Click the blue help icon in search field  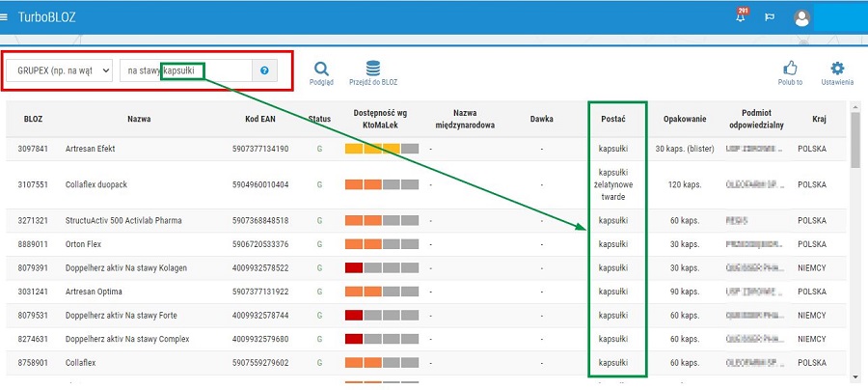tap(264, 70)
